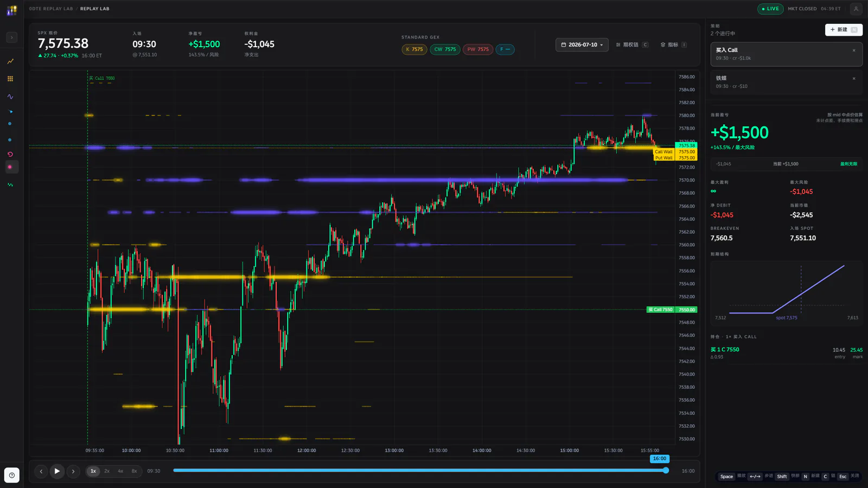Remove the 铁蝶 strategy with its X
Image resolution: width=868 pixels, height=488 pixels.
854,79
